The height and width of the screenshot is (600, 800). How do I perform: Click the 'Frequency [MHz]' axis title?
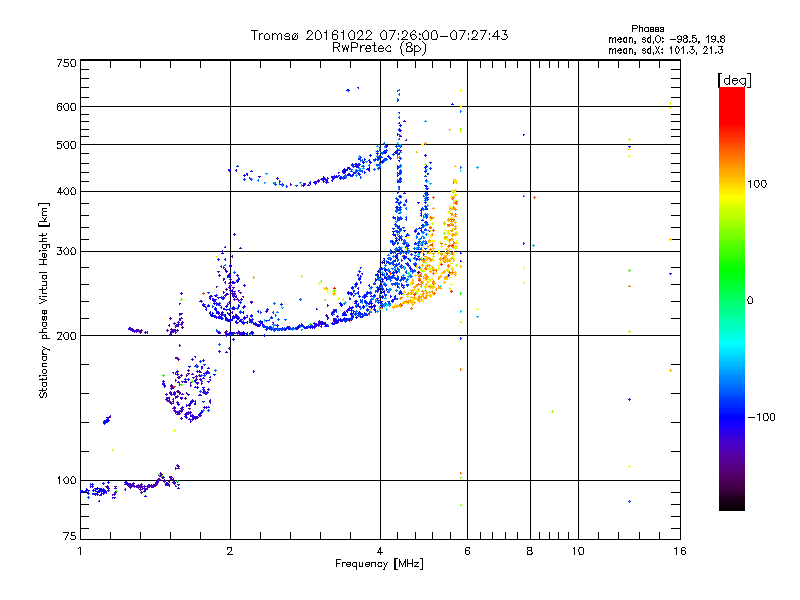pyautogui.click(x=379, y=564)
